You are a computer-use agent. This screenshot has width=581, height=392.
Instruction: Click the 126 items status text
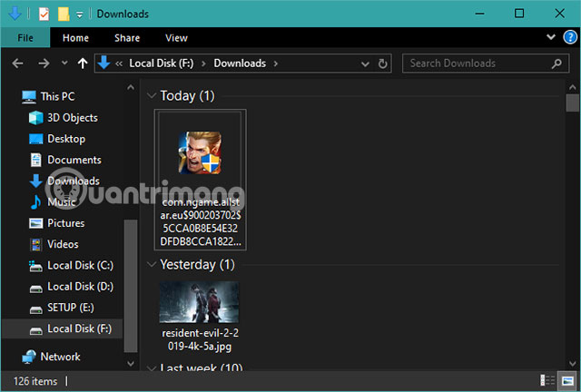point(35,381)
